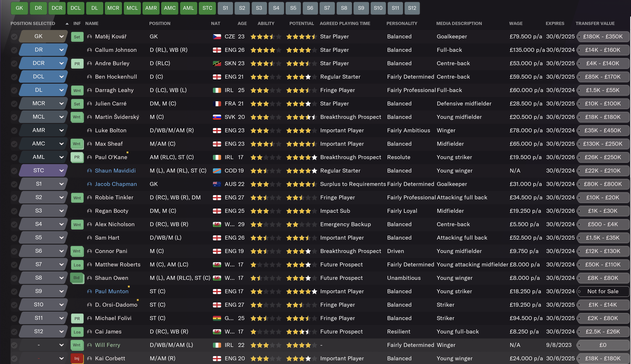Select the DCR position tab at top
This screenshot has height=364, width=631.
click(x=57, y=8)
